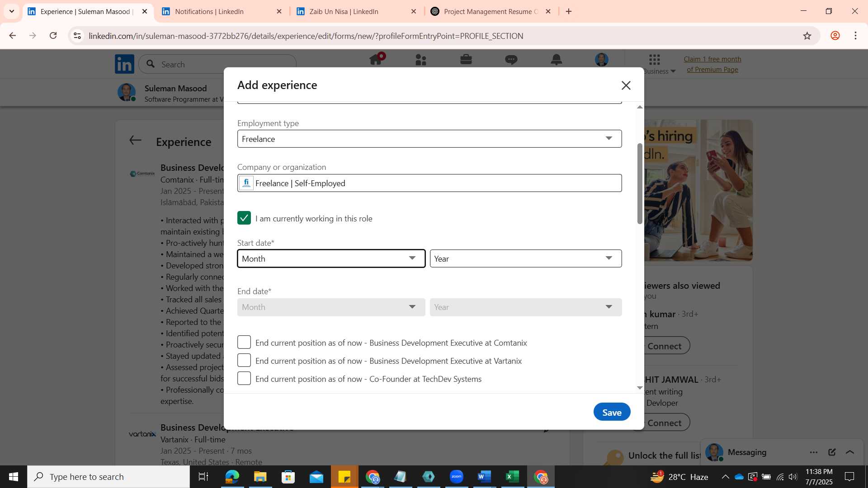
Task: Close the Zaib Un Nisa tab
Action: [x=413, y=11]
